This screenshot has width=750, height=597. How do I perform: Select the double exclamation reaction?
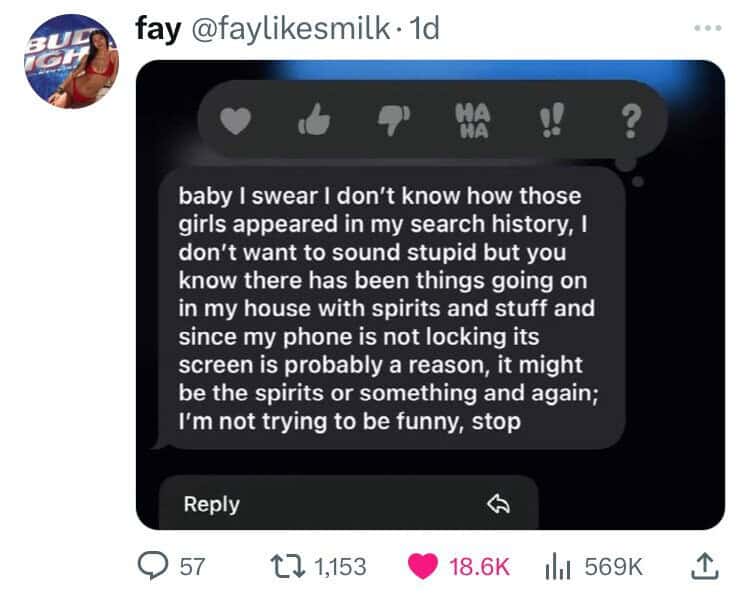(x=551, y=120)
